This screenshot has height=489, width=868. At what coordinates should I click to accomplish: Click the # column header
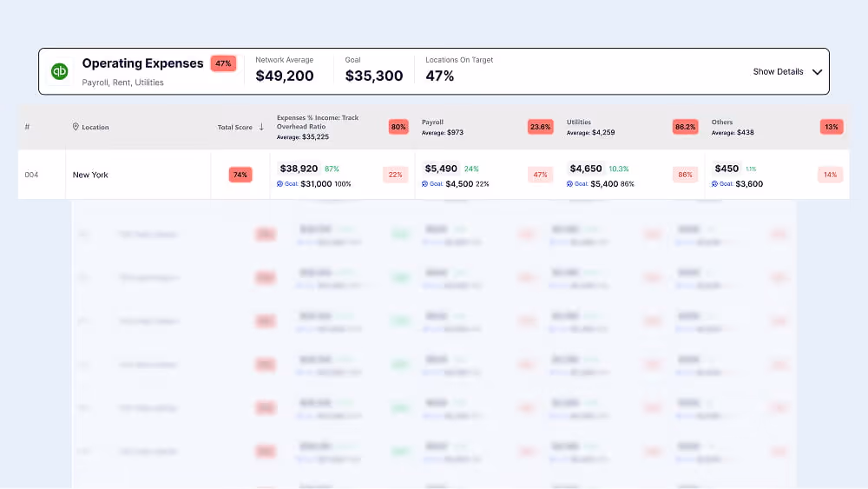(27, 127)
